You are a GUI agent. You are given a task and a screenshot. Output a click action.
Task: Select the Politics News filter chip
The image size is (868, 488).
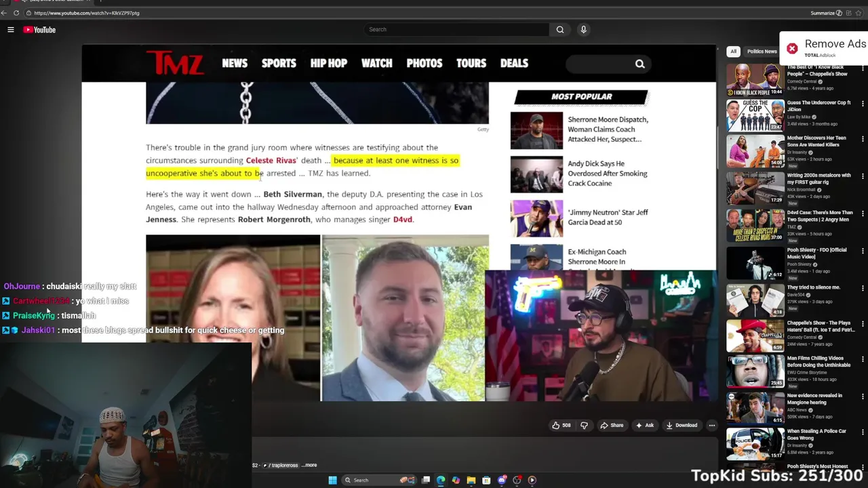762,52
